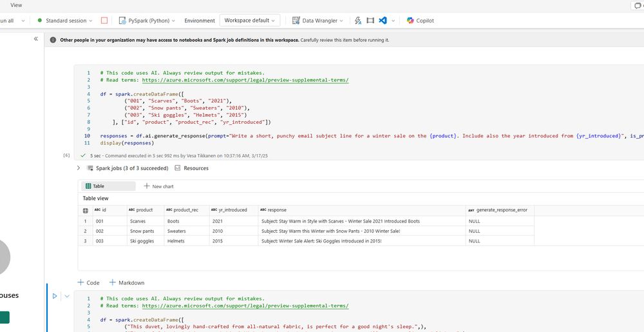Open the Workspace default environment dropdown
Screen dimensions: 644x332
[250, 21]
